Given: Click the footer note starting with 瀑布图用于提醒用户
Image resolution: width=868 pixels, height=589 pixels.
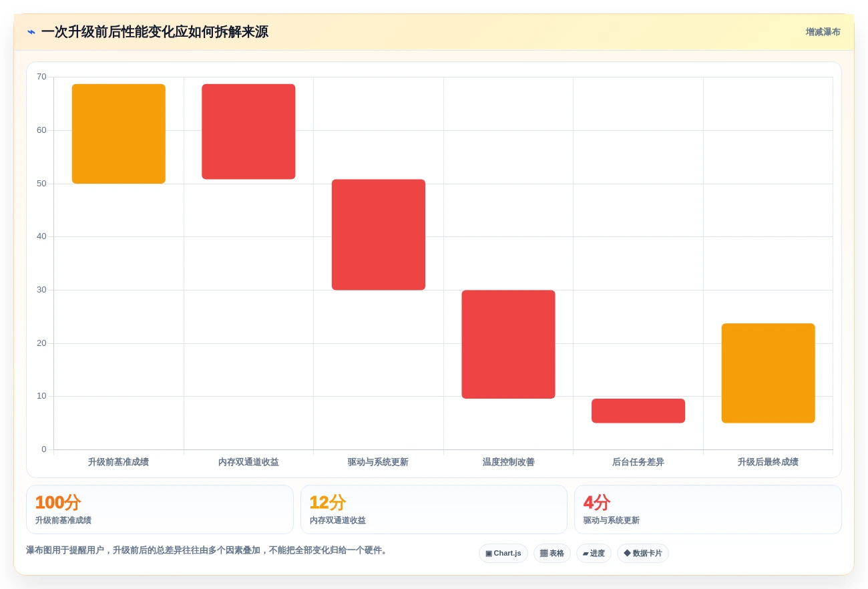Looking at the screenshot, I should click(x=208, y=550).
